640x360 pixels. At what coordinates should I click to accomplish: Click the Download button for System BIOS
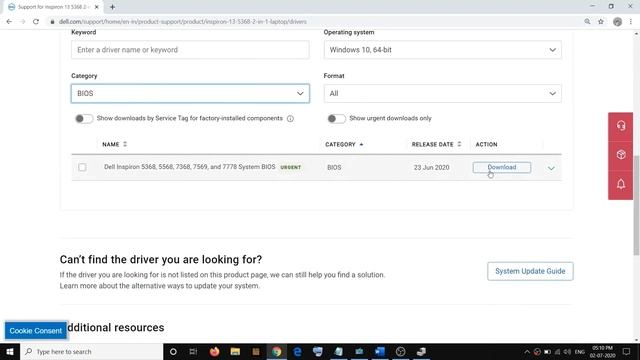[x=502, y=167]
